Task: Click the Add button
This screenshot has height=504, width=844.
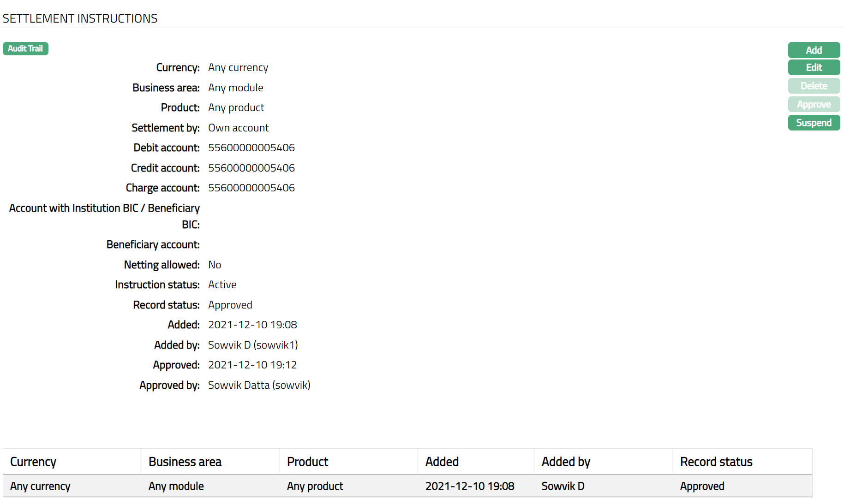Action: pos(814,50)
